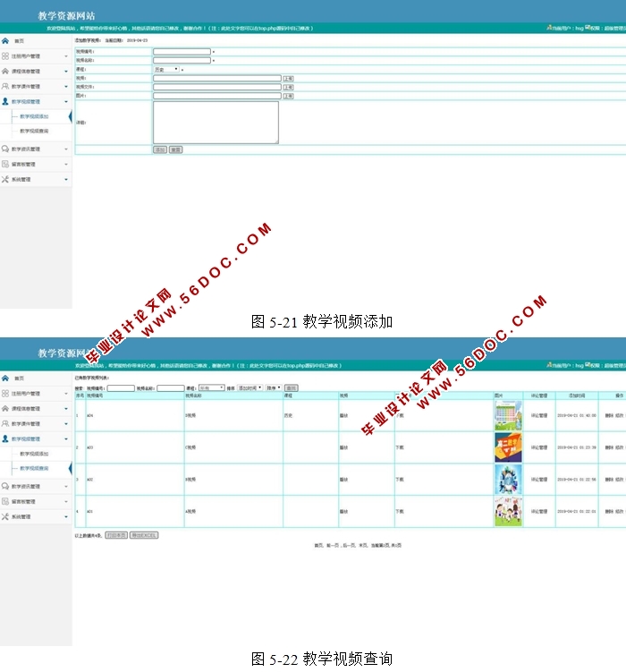
Task: Click the 图片 path input in the add form
Action: tap(217, 96)
